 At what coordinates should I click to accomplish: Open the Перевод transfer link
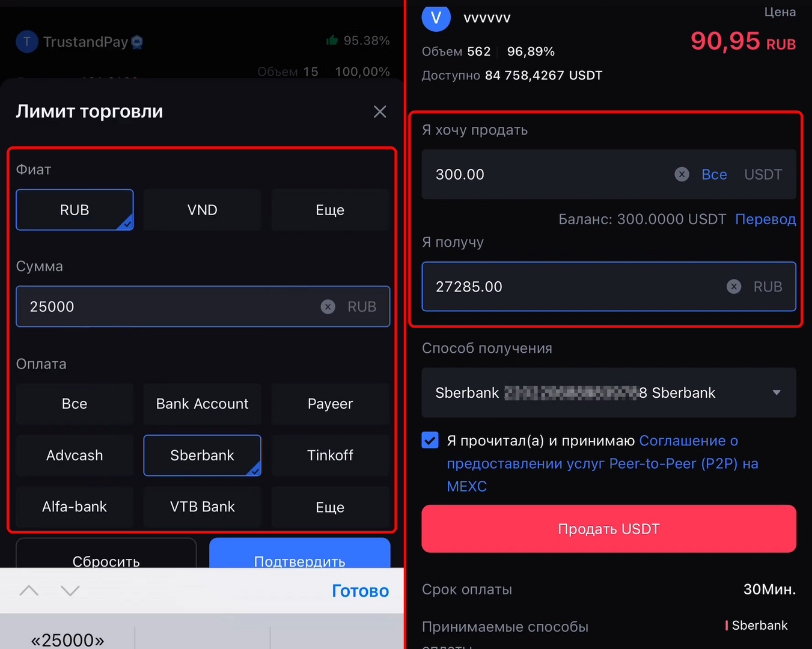766,219
